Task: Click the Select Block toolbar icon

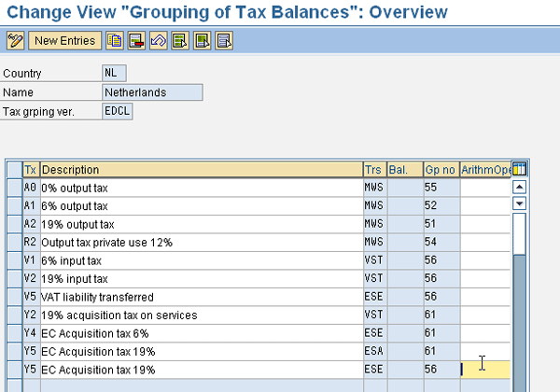Action: 203,41
